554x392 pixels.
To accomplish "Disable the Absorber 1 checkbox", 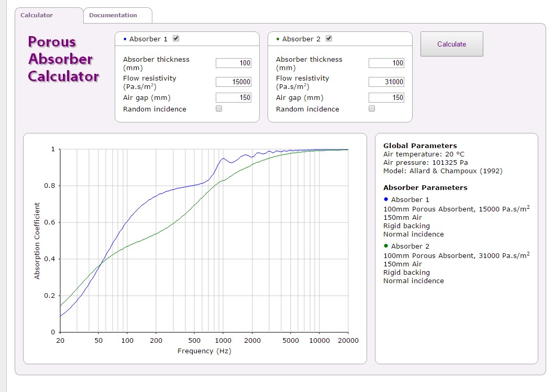I will [176, 38].
